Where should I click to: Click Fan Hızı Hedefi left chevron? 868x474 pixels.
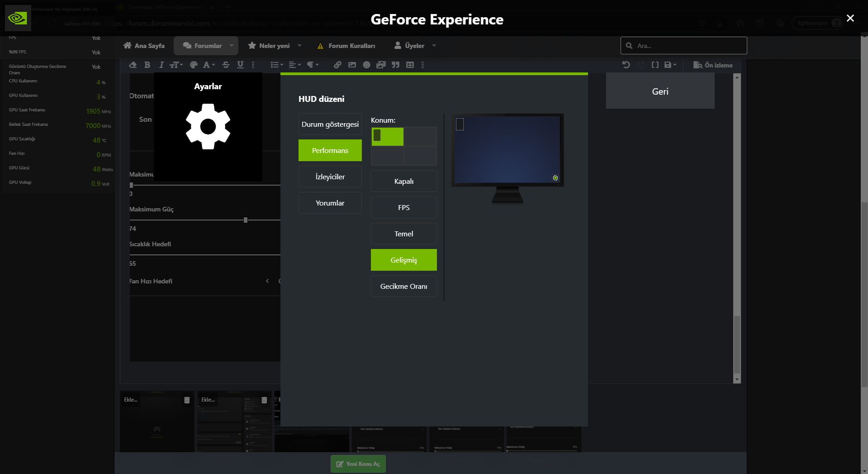267,281
